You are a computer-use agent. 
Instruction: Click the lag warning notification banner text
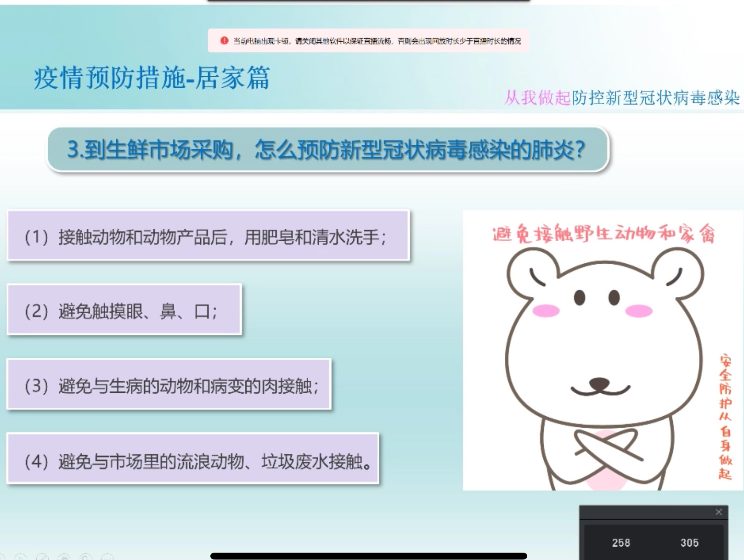click(x=377, y=41)
